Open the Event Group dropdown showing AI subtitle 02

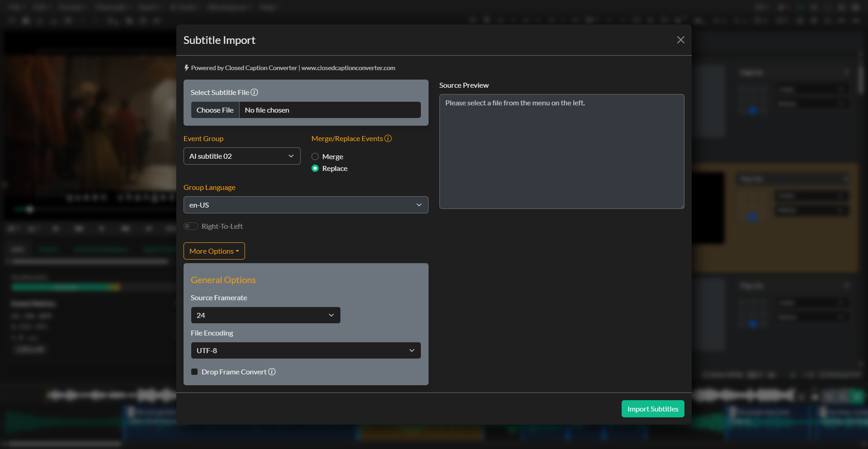coord(242,156)
